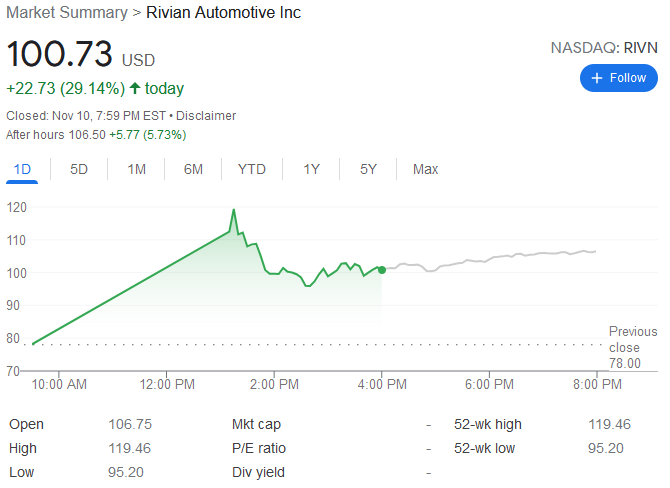Show the 1M price chart

pos(137,169)
